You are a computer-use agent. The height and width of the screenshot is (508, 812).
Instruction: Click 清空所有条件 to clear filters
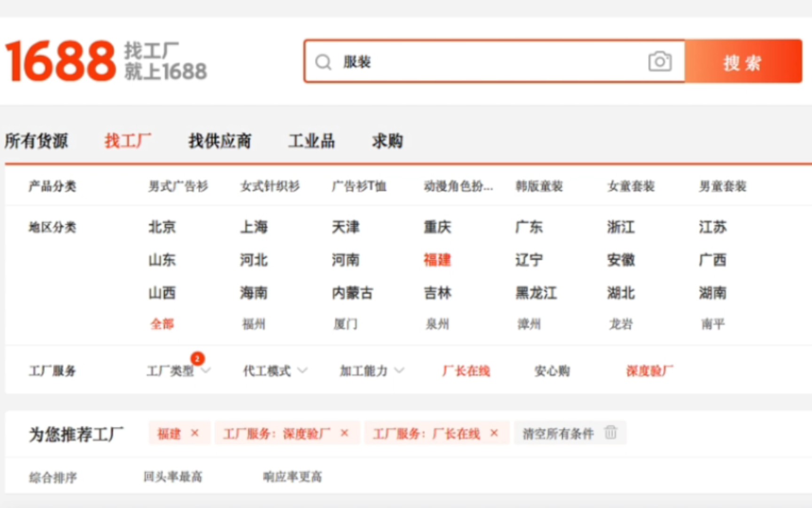point(558,433)
